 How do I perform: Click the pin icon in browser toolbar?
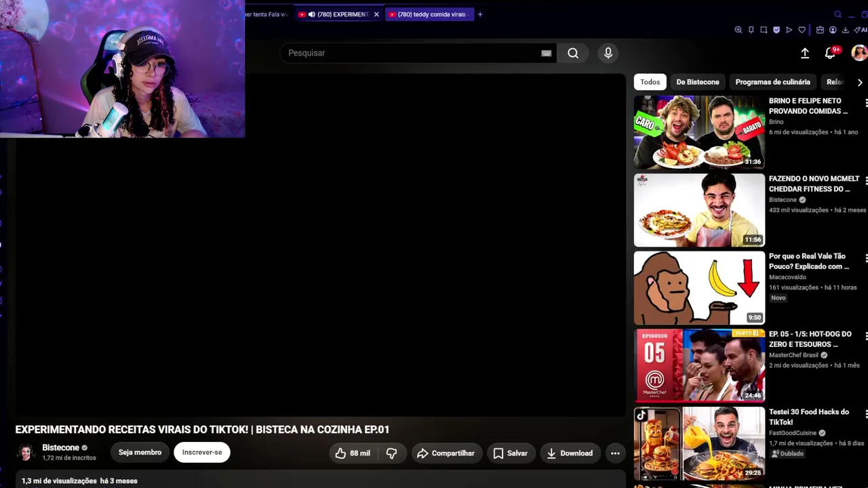pos(751,30)
